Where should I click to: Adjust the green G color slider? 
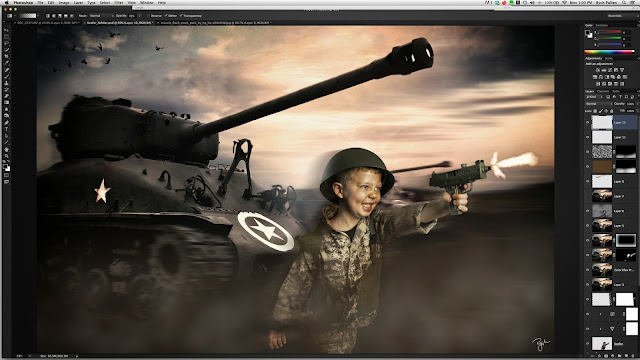tap(609, 38)
